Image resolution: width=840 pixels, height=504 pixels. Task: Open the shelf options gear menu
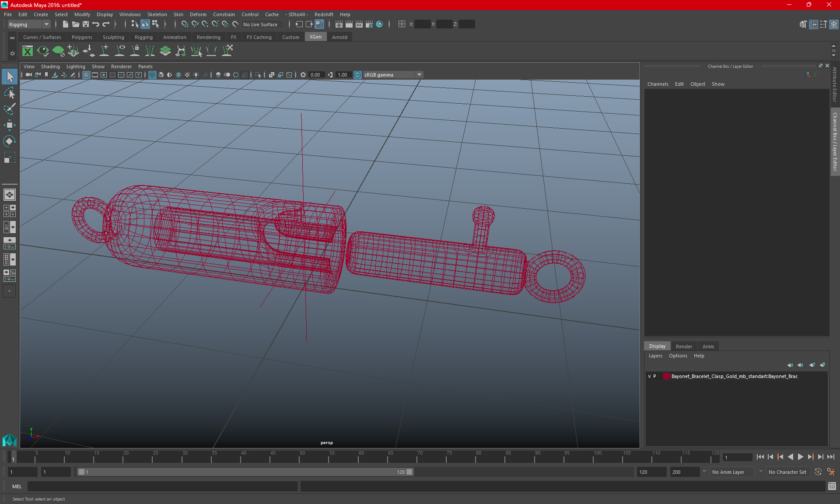pyautogui.click(x=12, y=53)
